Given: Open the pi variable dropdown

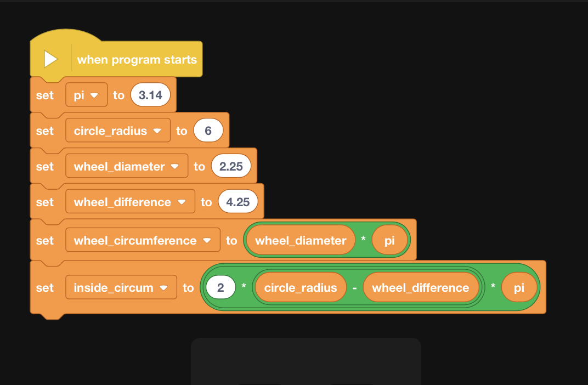Looking at the screenshot, I should point(87,95).
